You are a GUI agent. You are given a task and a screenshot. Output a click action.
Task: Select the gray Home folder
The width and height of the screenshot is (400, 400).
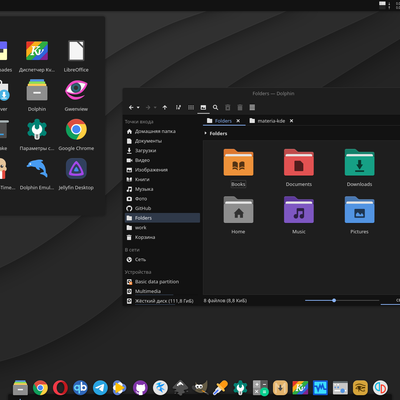[x=238, y=215]
